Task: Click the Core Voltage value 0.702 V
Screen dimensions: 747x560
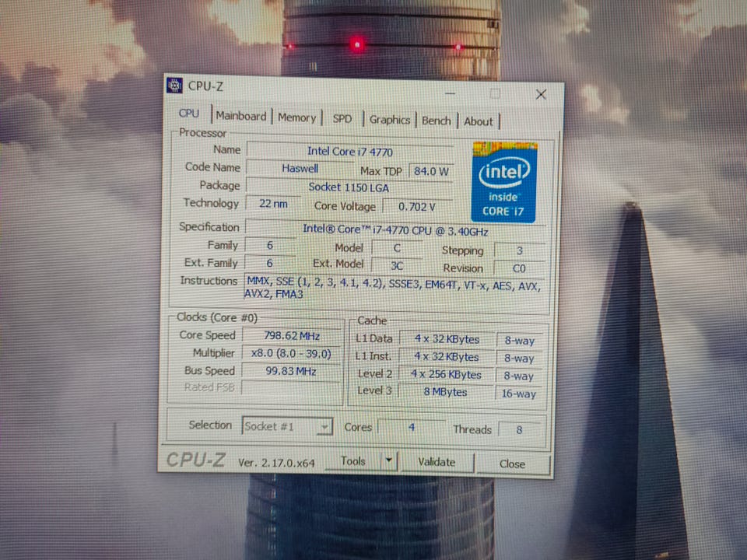Action: click(x=417, y=207)
